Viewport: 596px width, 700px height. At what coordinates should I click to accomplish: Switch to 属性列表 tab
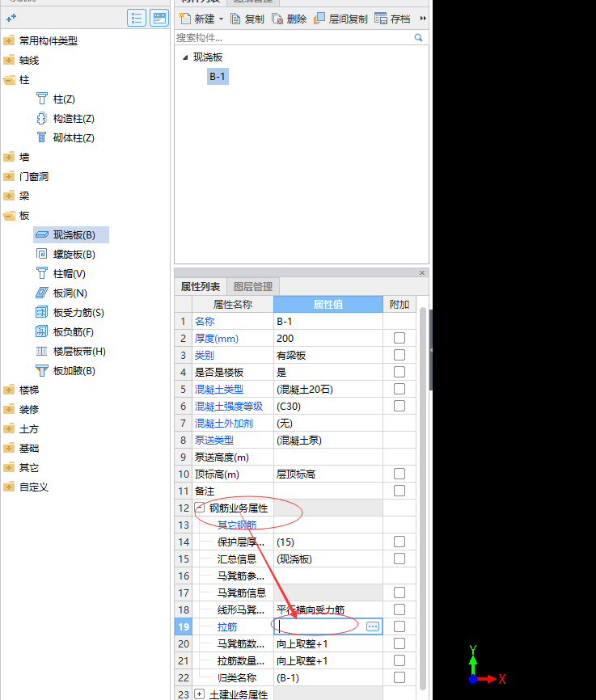[201, 287]
